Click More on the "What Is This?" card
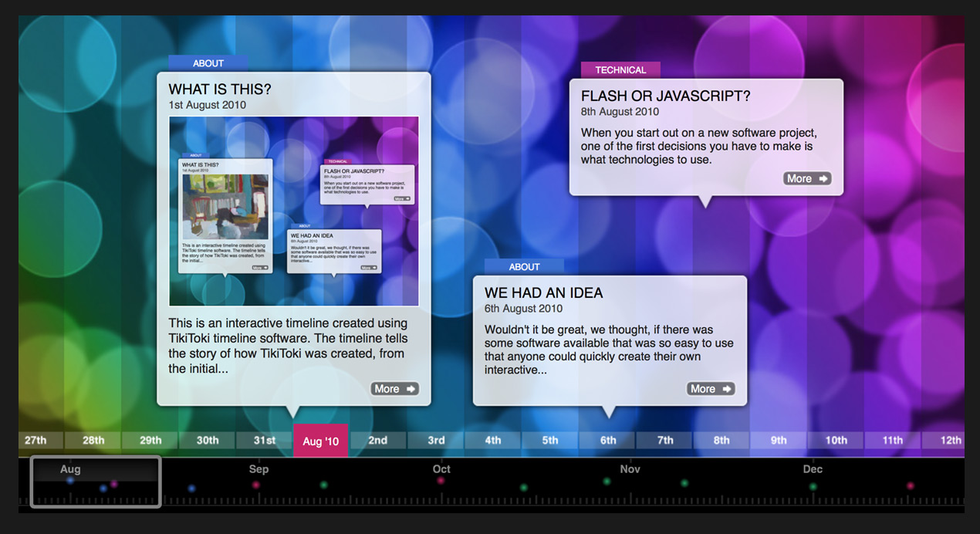The image size is (980, 534). 394,388
